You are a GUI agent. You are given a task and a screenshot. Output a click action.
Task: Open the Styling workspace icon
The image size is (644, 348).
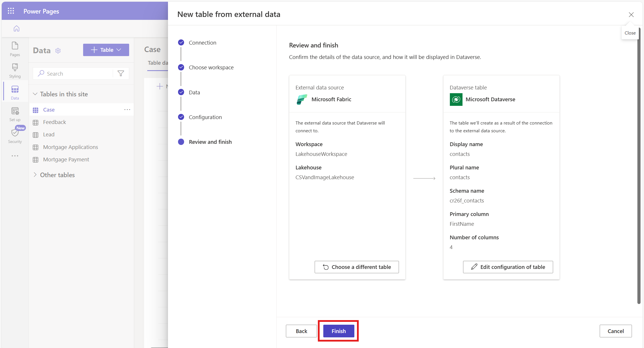[15, 70]
